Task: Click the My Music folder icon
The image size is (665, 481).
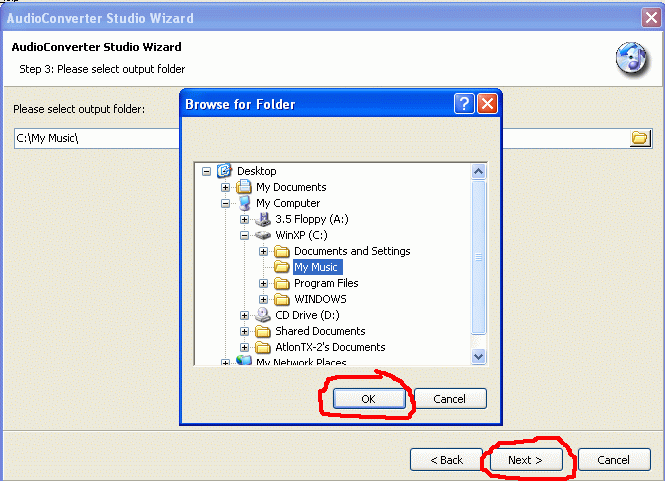Action: (282, 267)
